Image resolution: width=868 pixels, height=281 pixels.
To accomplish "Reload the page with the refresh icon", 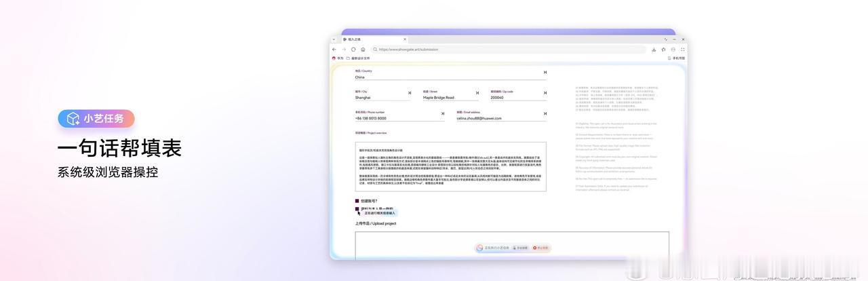I will coord(353,49).
